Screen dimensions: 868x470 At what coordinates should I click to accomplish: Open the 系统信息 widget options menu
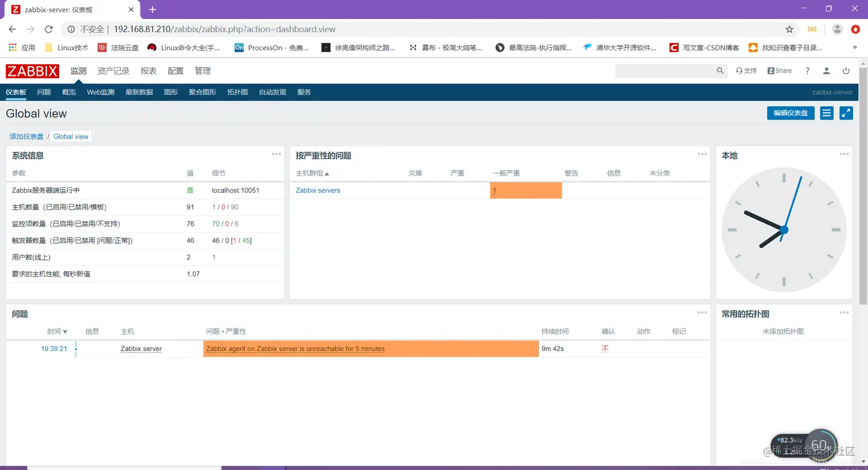[277, 154]
